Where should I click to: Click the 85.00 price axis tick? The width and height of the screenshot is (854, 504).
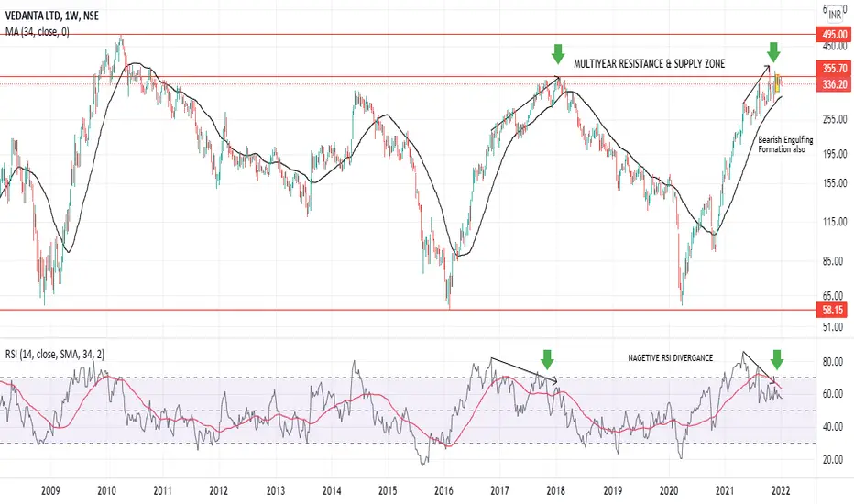pyautogui.click(x=835, y=261)
